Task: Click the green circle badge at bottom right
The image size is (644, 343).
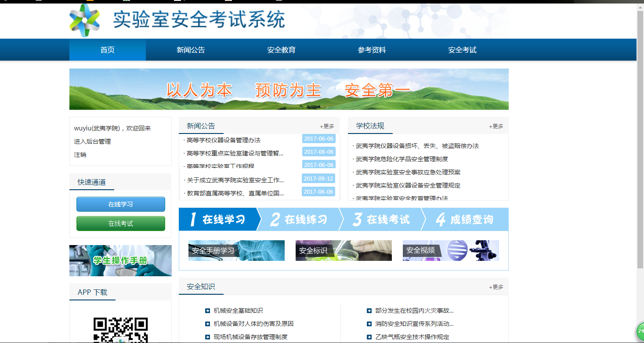Action: pyautogui.click(x=640, y=331)
